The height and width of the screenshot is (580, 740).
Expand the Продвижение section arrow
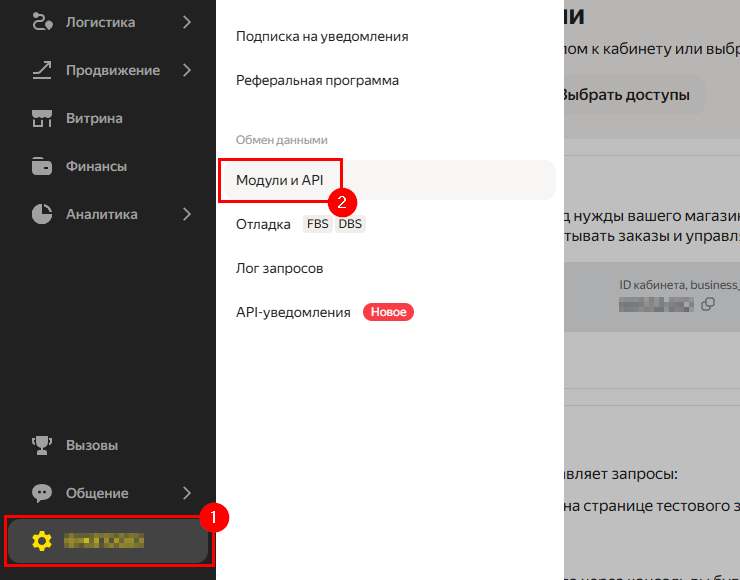[187, 70]
